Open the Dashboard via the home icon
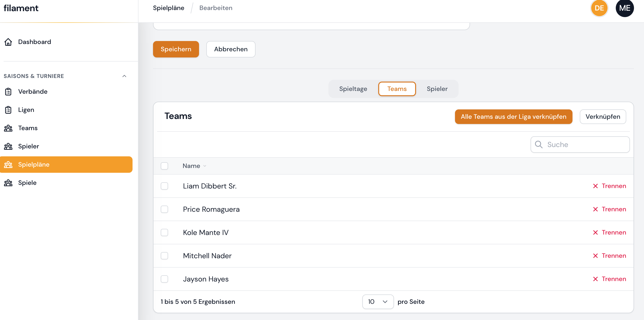The width and height of the screenshot is (644, 320). [x=8, y=42]
